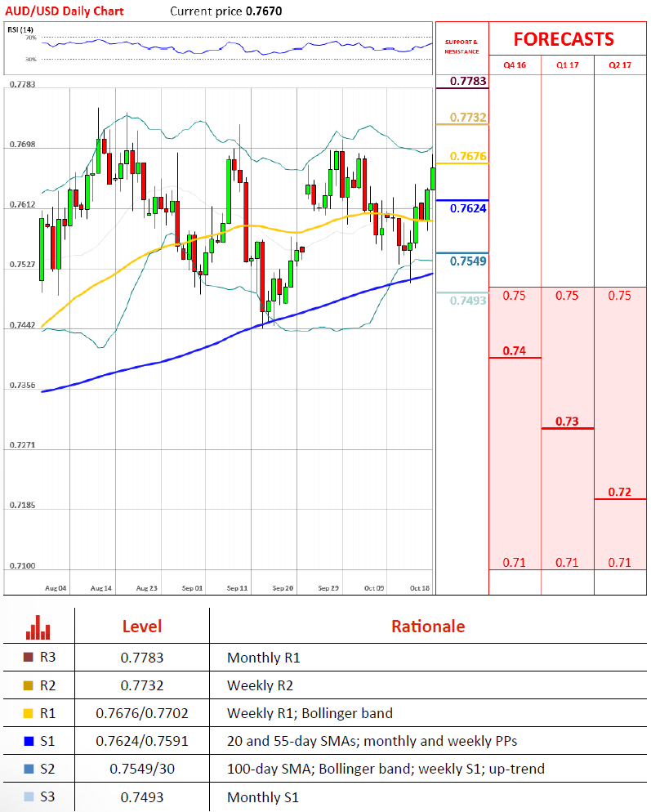This screenshot has width=651, height=812.
Task: Click the Q2 17 forecast value 0.72
Action: click(620, 492)
